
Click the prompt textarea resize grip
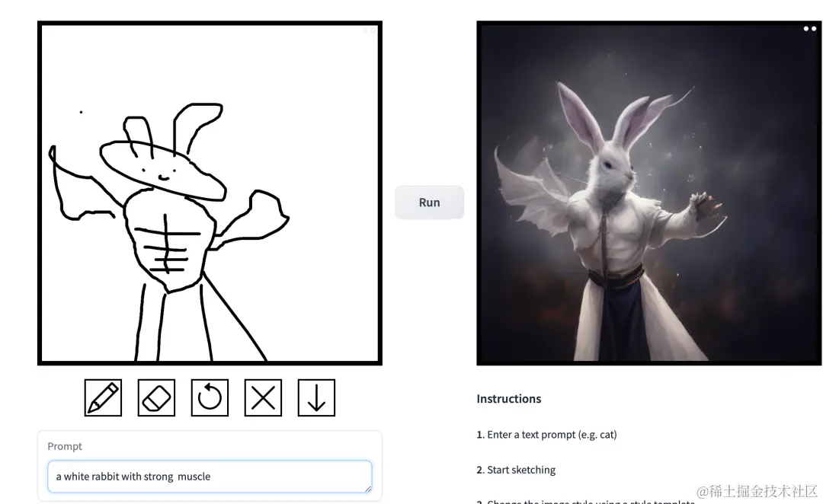368,489
